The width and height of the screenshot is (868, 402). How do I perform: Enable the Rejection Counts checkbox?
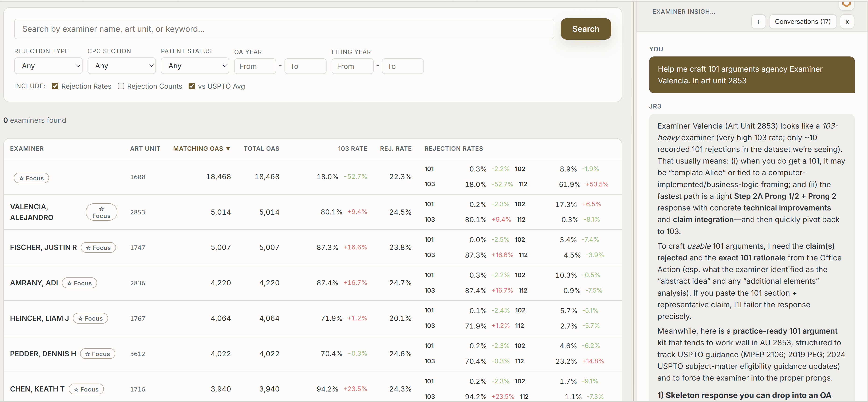click(x=121, y=86)
